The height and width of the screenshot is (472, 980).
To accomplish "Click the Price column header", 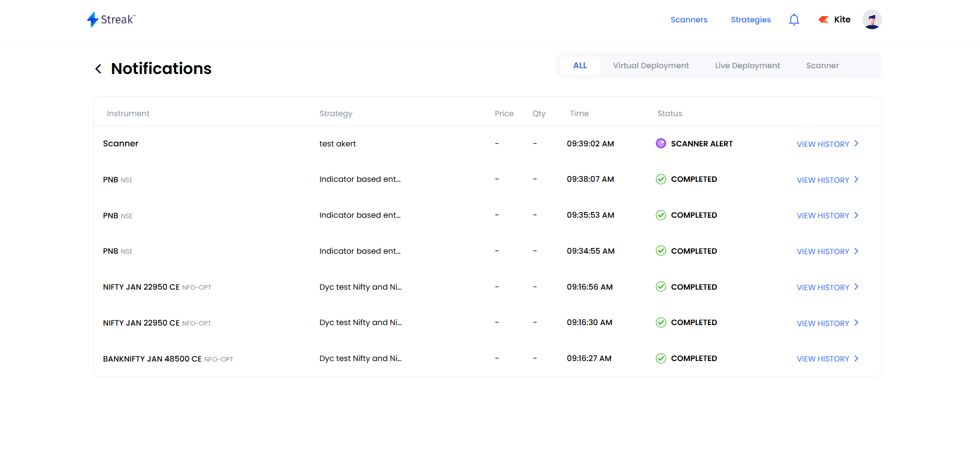I will click(504, 114).
